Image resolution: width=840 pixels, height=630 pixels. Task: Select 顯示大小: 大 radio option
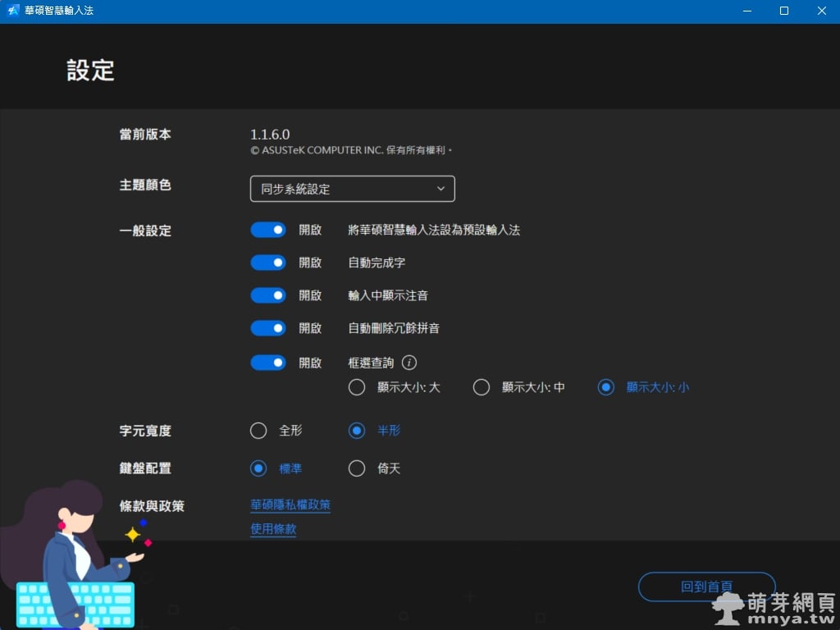(x=357, y=387)
